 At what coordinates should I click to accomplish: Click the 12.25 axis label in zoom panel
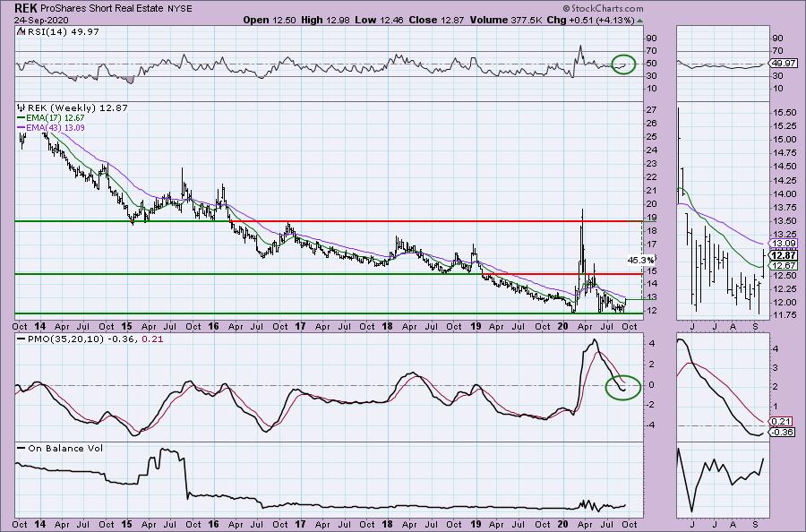785,289
